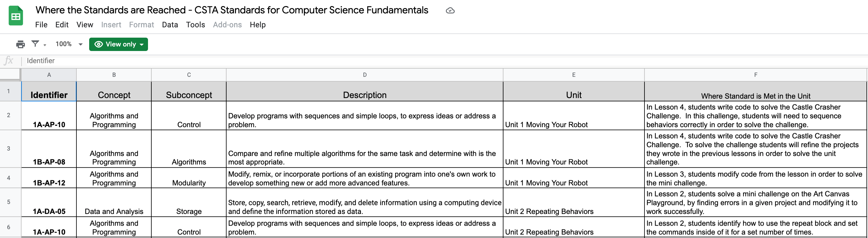Open a filter view using the funnel icon
This screenshot has height=238, width=868.
(35, 44)
